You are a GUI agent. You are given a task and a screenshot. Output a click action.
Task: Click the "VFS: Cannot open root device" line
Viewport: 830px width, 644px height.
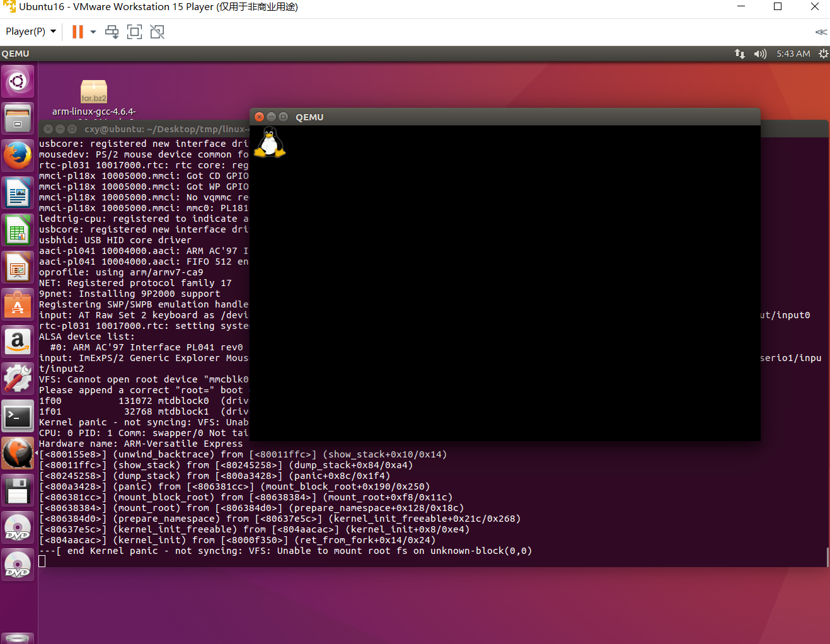point(144,379)
